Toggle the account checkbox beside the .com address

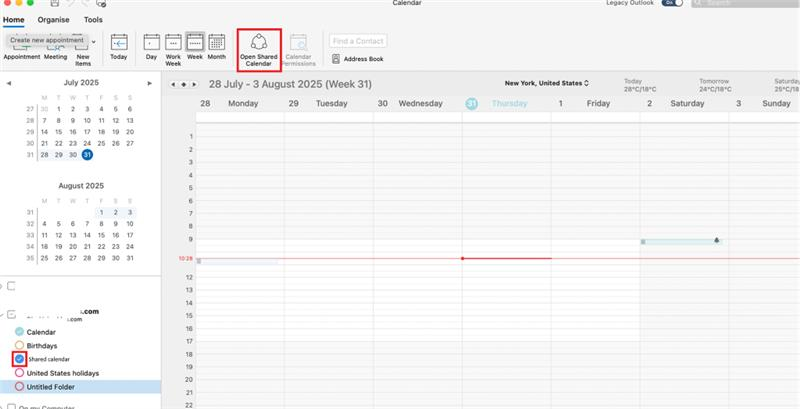pos(11,315)
